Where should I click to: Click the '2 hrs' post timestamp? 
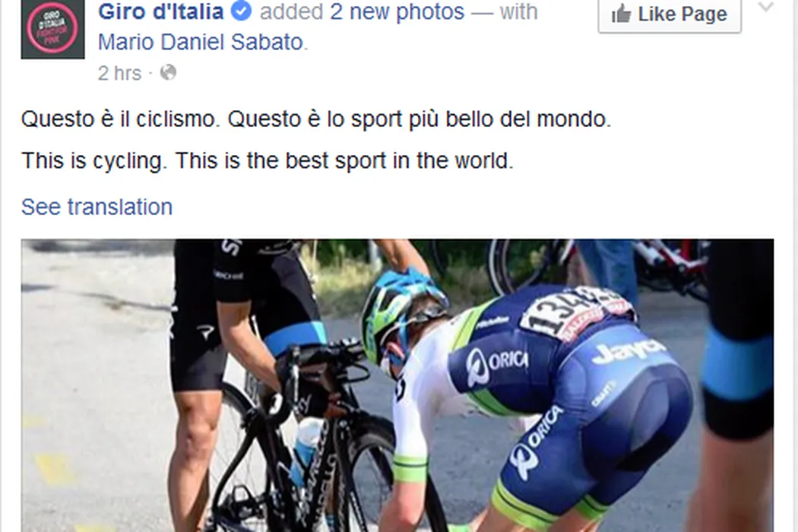pyautogui.click(x=119, y=73)
